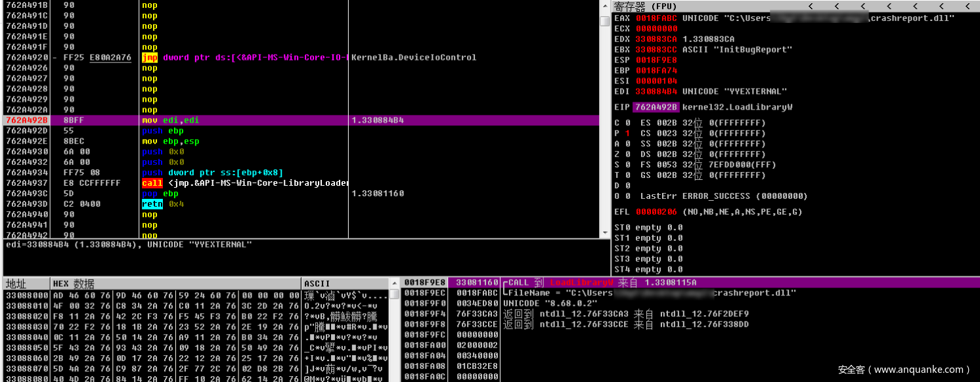Screen dimensions: 980x382
Task: Toggle the P parity flag value
Action: click(627, 133)
